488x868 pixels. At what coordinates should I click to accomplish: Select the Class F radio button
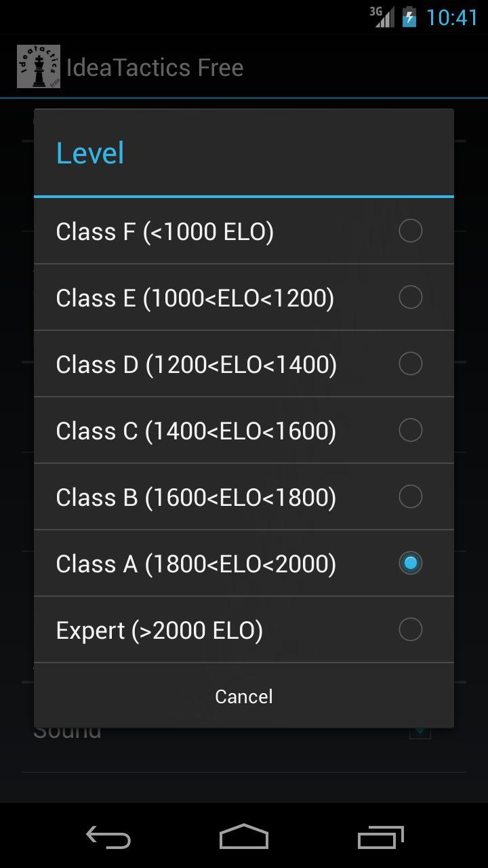(x=410, y=231)
